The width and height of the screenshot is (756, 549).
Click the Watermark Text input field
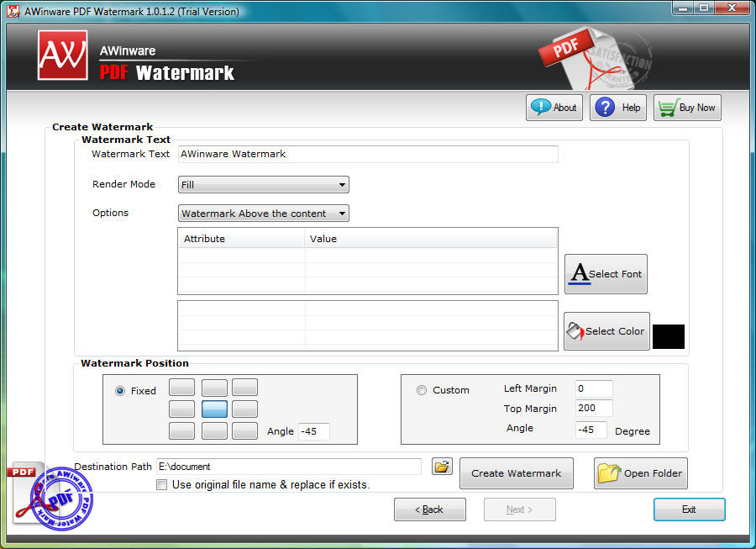tap(368, 154)
